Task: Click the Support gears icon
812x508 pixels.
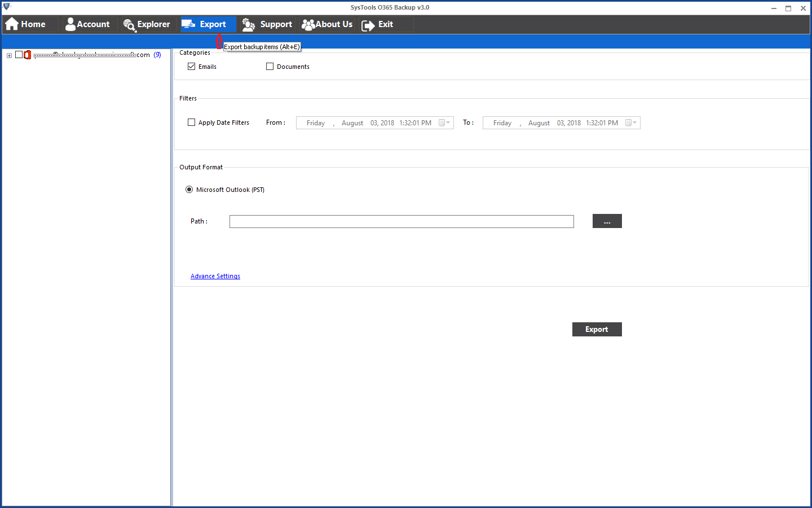Action: [249, 25]
